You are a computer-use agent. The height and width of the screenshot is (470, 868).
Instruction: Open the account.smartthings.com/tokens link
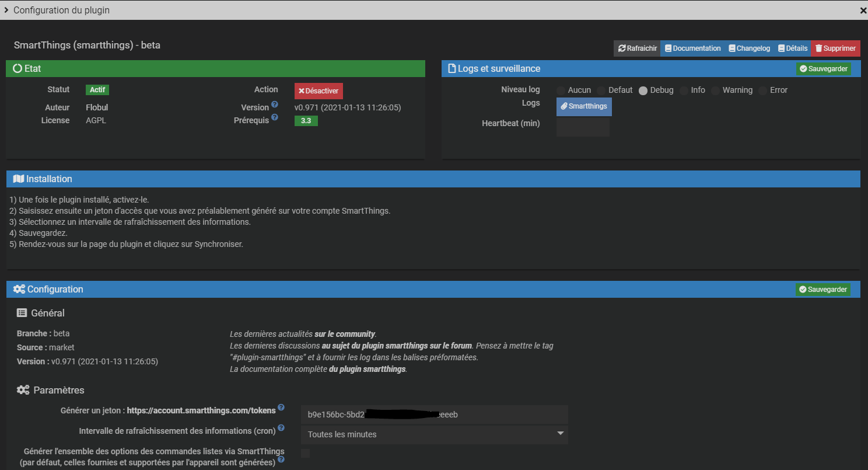point(201,410)
